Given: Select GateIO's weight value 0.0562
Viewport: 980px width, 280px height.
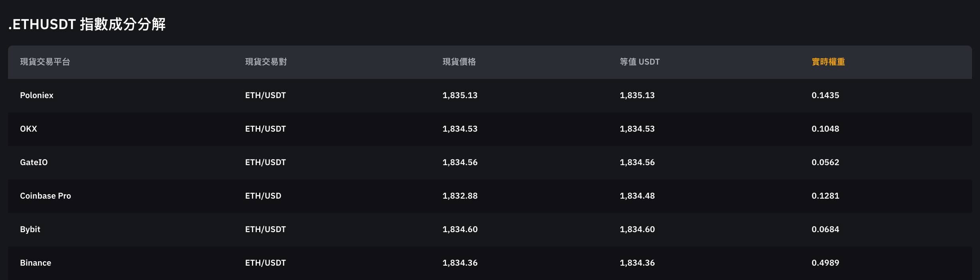Looking at the screenshot, I should click(x=825, y=162).
